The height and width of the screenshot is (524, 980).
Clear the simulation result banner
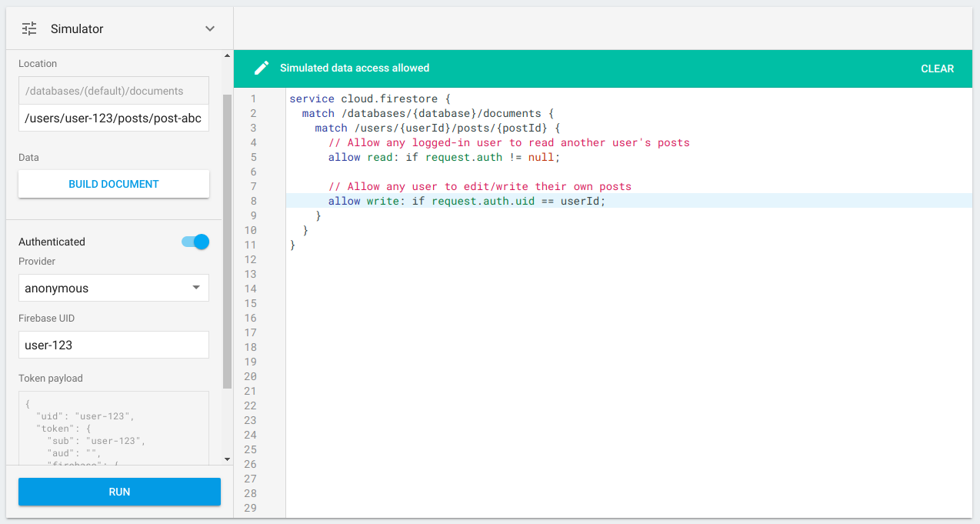(x=937, y=68)
